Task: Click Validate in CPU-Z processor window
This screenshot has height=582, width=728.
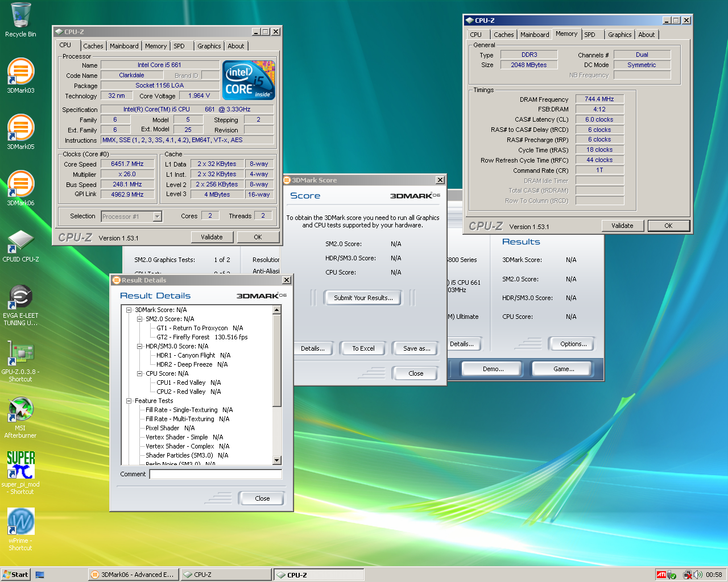Action: click(212, 237)
